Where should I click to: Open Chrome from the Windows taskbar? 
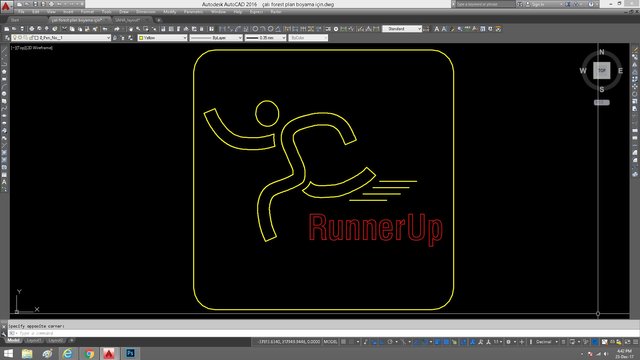pyautogui.click(x=89, y=353)
